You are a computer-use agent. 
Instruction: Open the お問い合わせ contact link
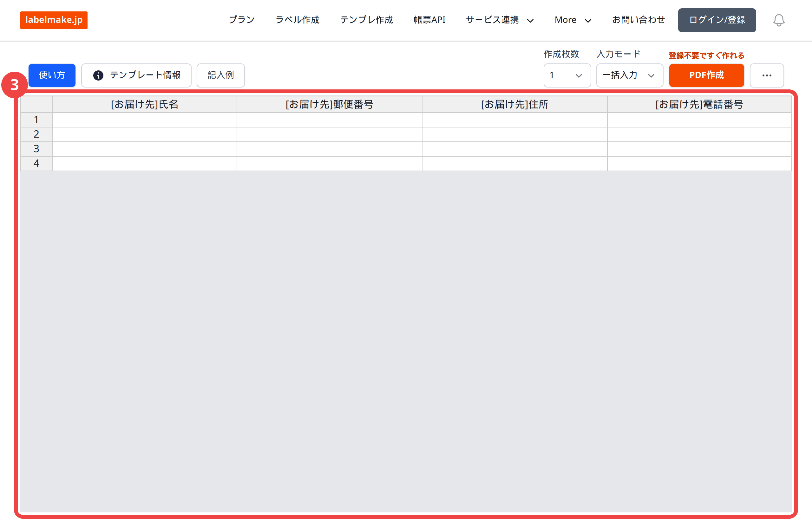[638, 20]
